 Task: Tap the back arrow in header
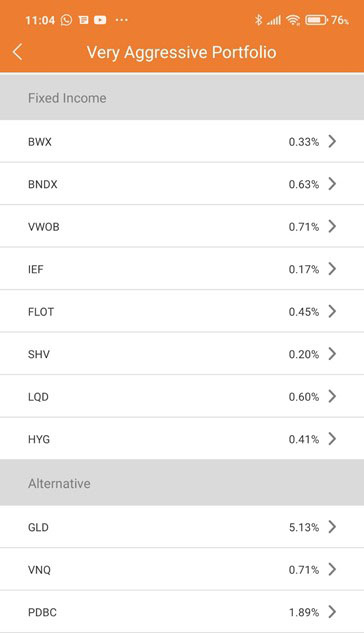pyautogui.click(x=17, y=52)
